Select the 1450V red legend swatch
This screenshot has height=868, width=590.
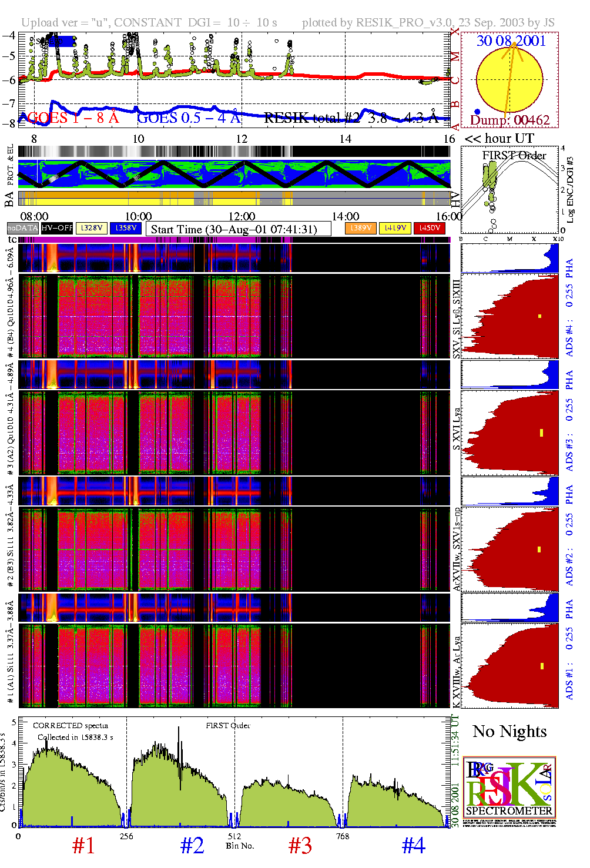(x=429, y=228)
